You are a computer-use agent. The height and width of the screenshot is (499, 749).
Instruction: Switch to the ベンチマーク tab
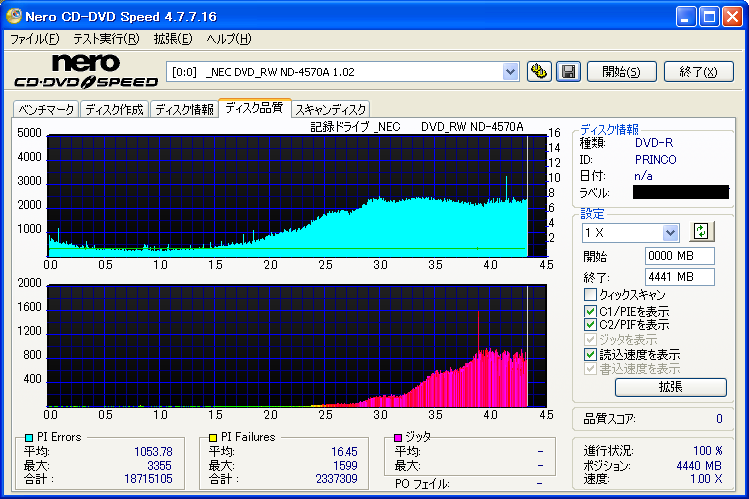pos(46,109)
